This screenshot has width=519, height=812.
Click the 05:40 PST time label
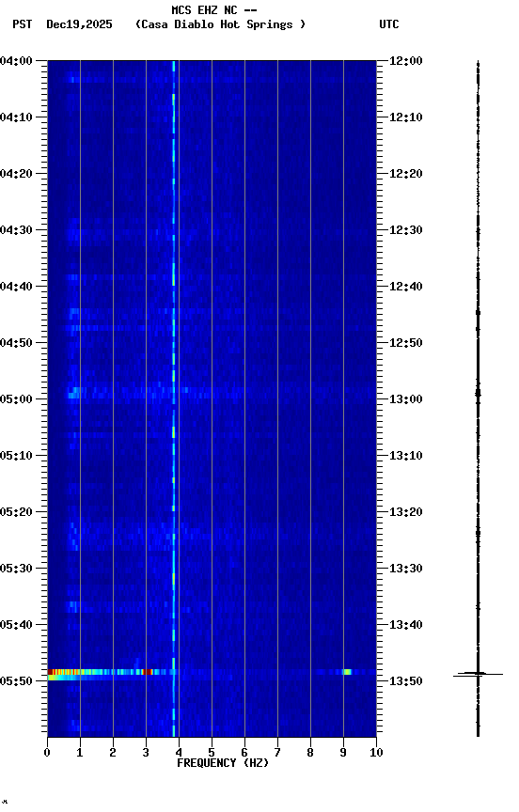pyautogui.click(x=16, y=625)
